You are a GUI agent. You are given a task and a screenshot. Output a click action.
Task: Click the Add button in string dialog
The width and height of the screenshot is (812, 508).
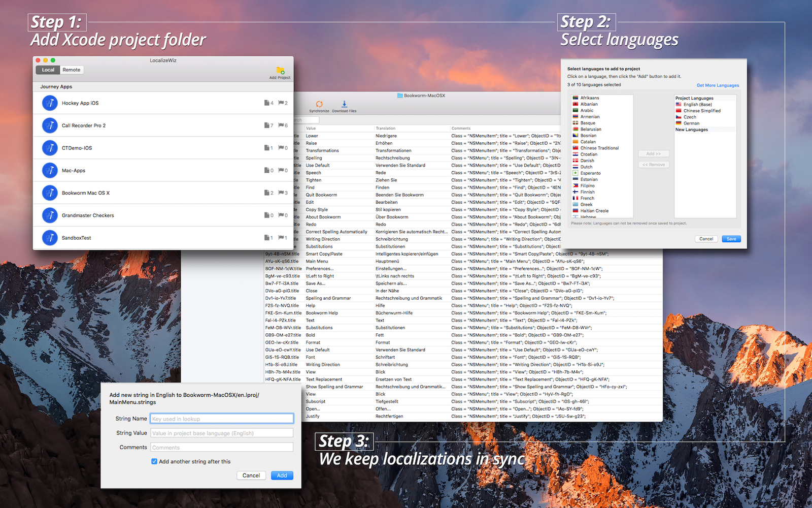click(282, 475)
